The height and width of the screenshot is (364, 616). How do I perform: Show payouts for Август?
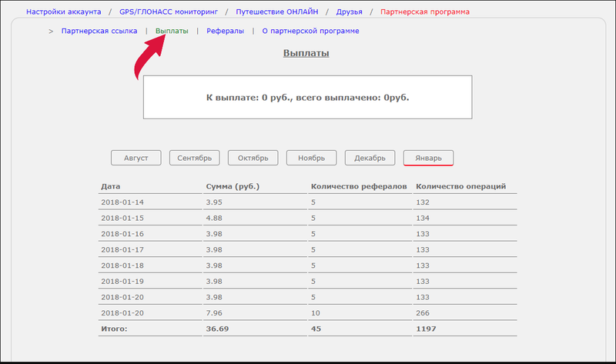tap(136, 158)
